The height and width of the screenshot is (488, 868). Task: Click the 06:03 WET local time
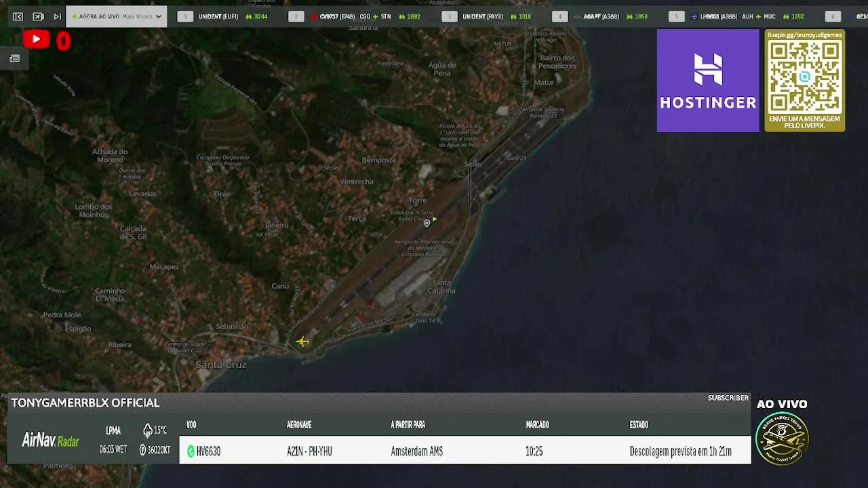(x=113, y=449)
